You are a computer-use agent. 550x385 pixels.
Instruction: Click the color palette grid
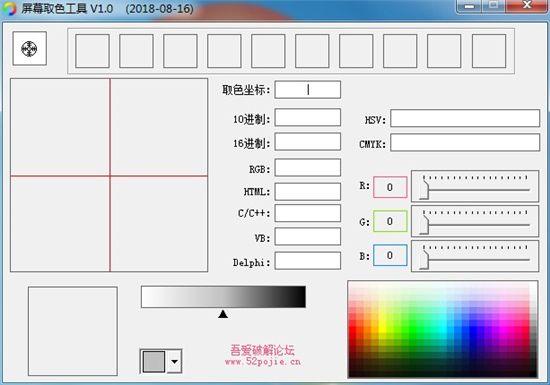point(443,329)
